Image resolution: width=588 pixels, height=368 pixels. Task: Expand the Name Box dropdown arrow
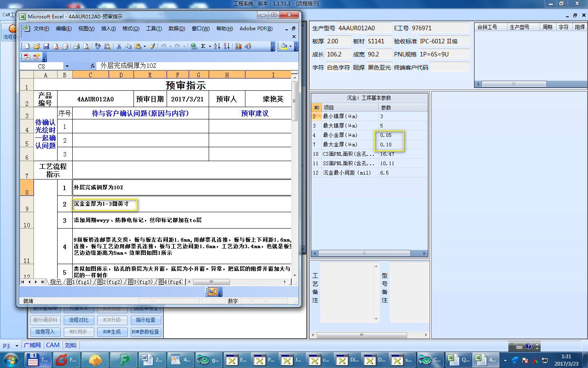click(x=67, y=66)
